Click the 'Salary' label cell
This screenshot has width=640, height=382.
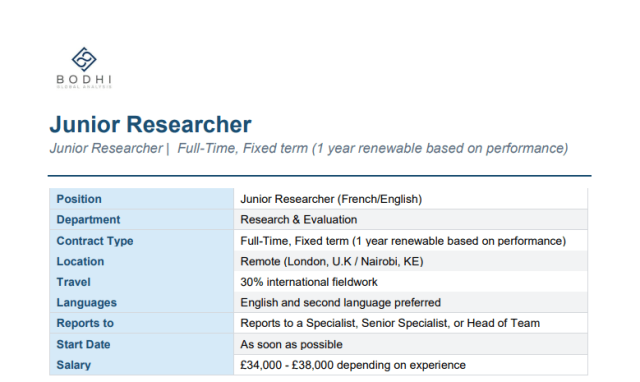pos(141,365)
